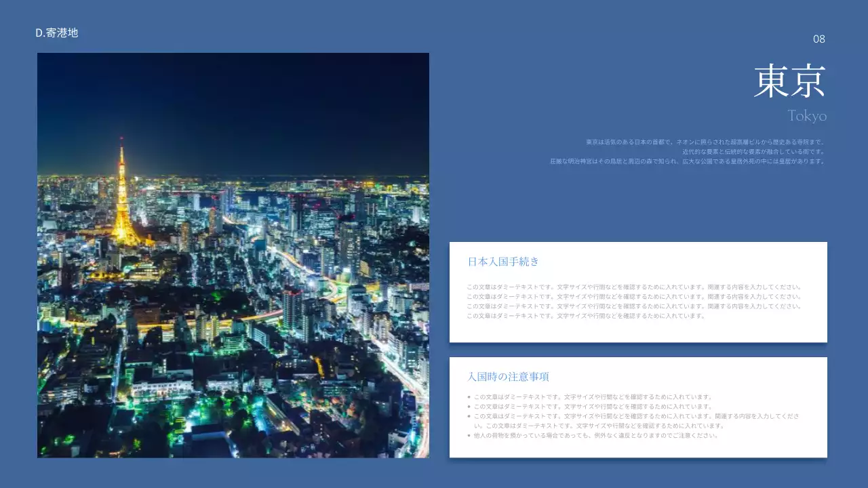Click the glowing highway curve in photo
The width and height of the screenshot is (868, 488).
pyautogui.click(x=298, y=266)
